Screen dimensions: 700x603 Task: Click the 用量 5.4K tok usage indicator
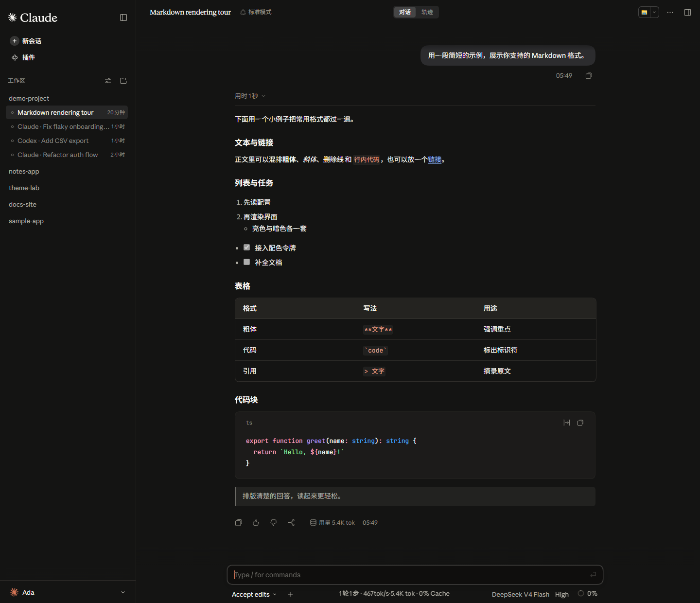click(x=332, y=523)
